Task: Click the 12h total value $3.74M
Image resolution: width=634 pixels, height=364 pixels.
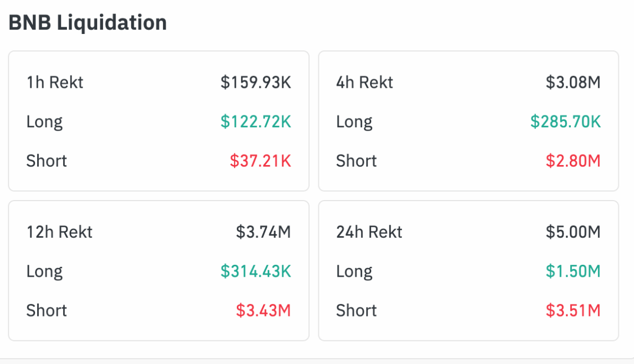Action: (x=263, y=232)
